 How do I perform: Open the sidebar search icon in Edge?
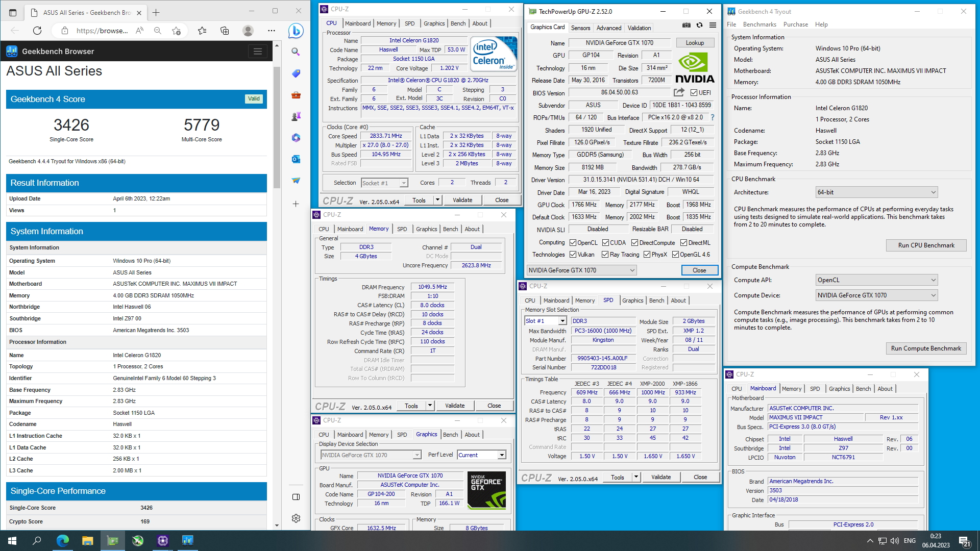[x=296, y=52]
